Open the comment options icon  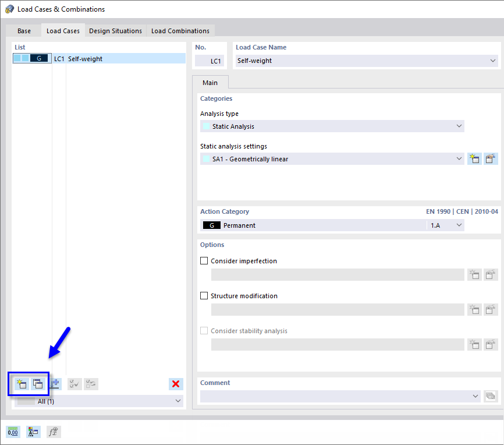tap(491, 396)
